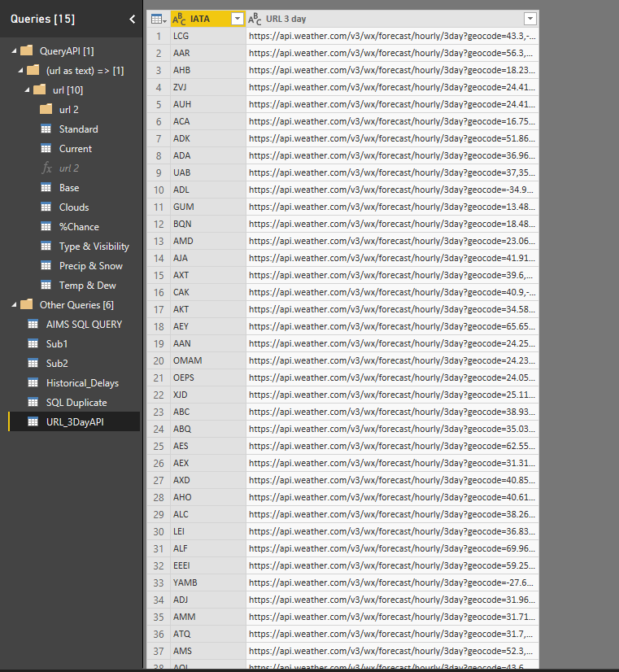619x672 pixels.
Task: Click the Base query table icon
Action: [46, 187]
